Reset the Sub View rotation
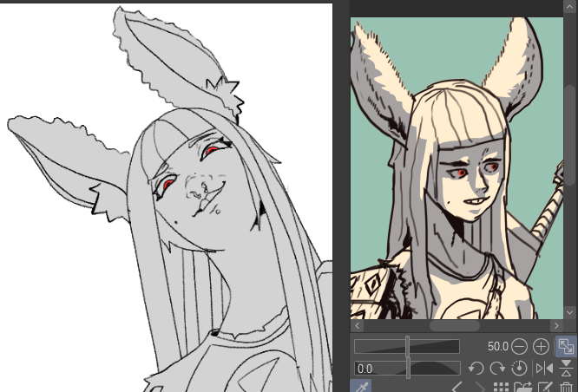This screenshot has height=392, width=578. (520, 369)
